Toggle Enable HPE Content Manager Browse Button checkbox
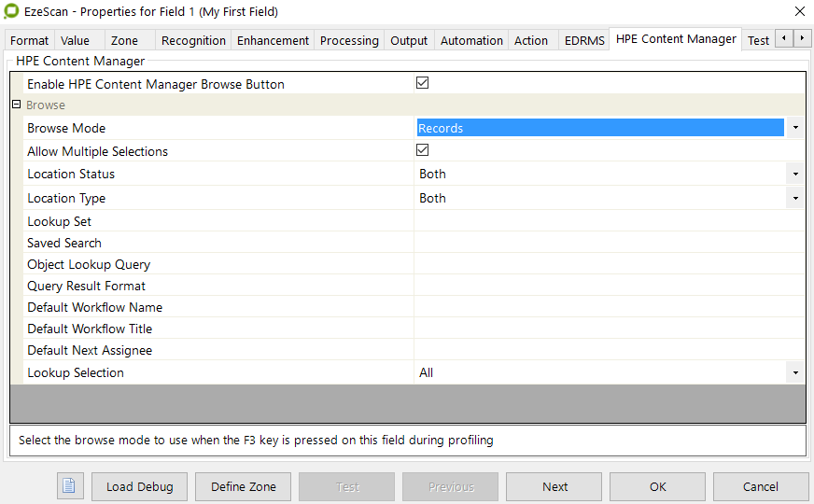This screenshot has height=504, width=814. pyautogui.click(x=422, y=83)
